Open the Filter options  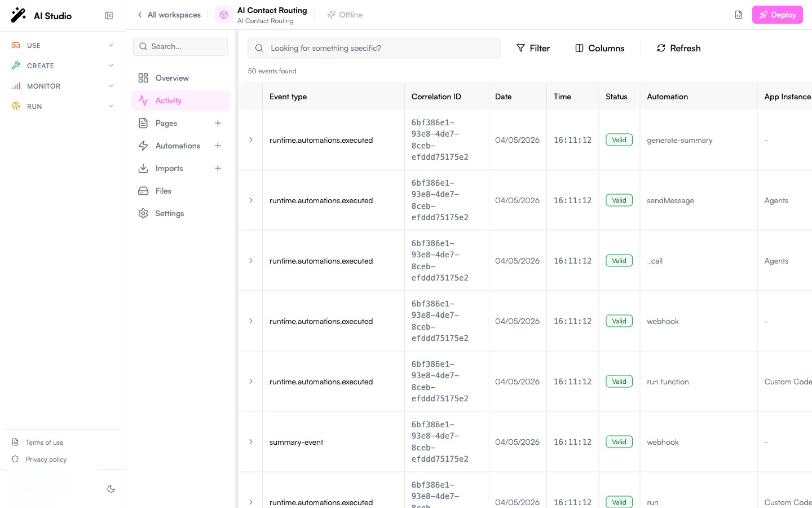(x=533, y=48)
